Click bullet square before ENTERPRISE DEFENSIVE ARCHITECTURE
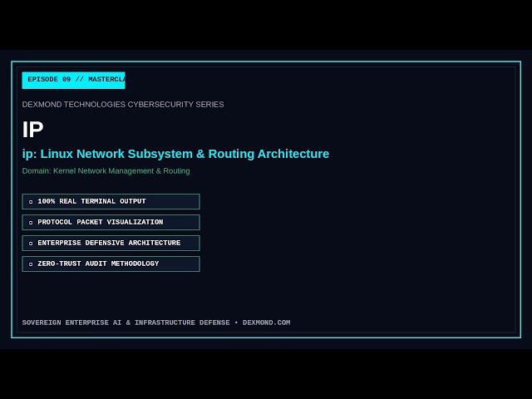The image size is (532, 399). [x=31, y=244]
